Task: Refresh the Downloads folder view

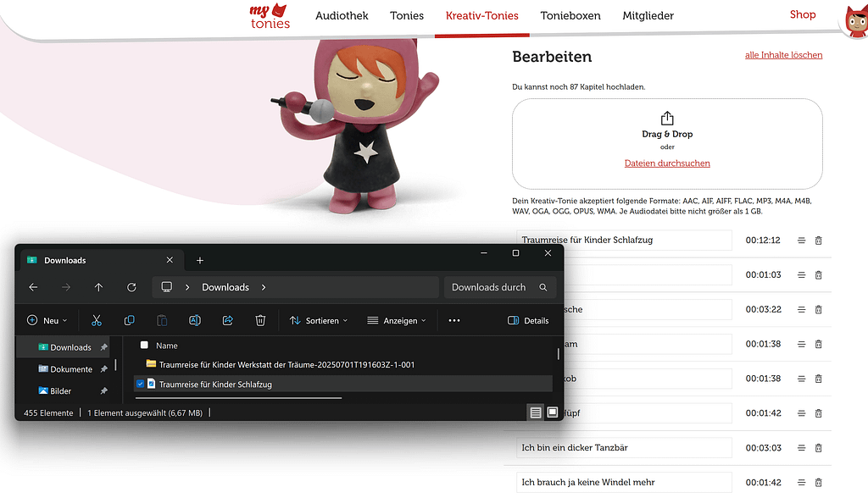Action: coord(131,287)
